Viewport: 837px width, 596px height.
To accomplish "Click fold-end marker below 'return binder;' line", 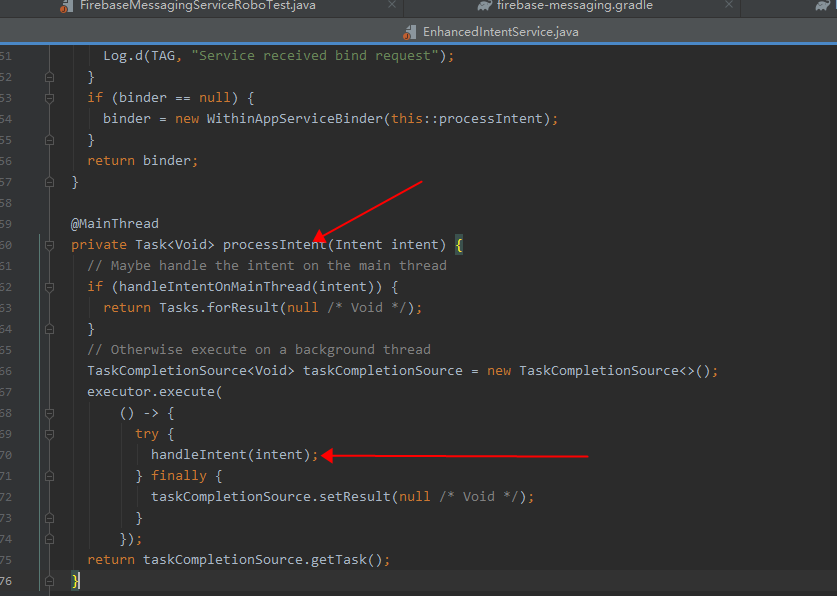I will pos(49,182).
